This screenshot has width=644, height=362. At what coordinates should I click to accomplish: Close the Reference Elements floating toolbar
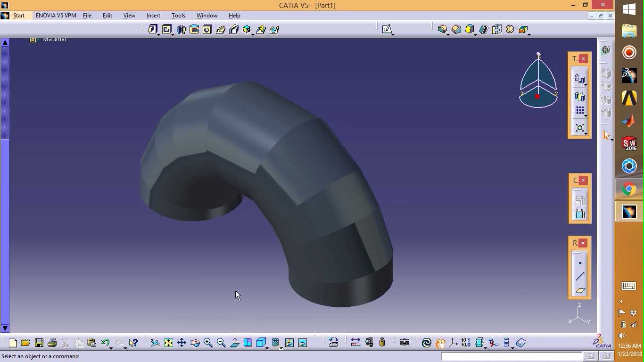583,243
